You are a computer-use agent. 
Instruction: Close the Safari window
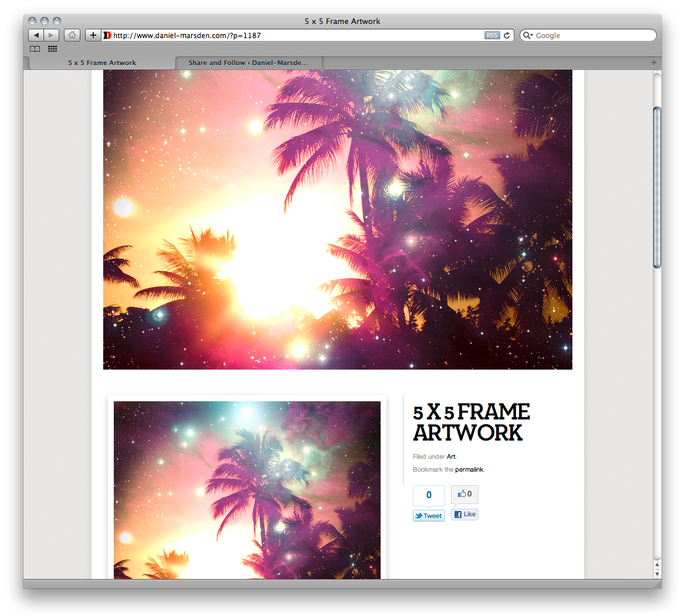(32, 21)
